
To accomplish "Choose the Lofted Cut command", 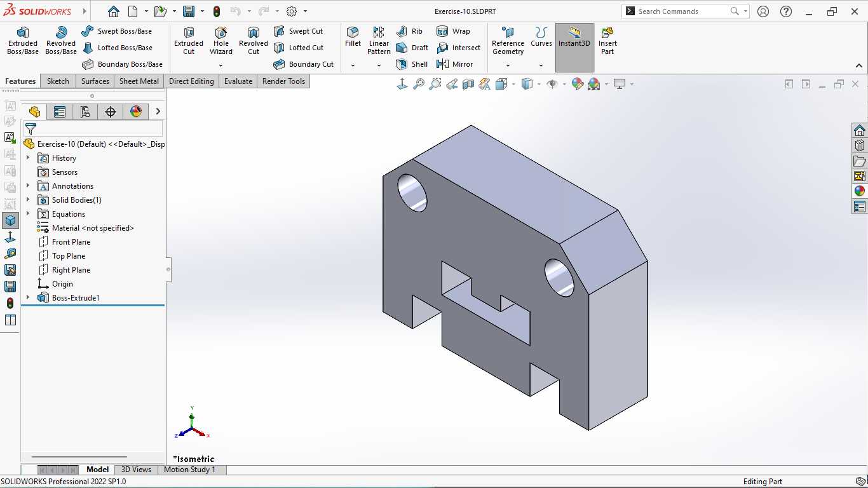I will [x=299, y=48].
